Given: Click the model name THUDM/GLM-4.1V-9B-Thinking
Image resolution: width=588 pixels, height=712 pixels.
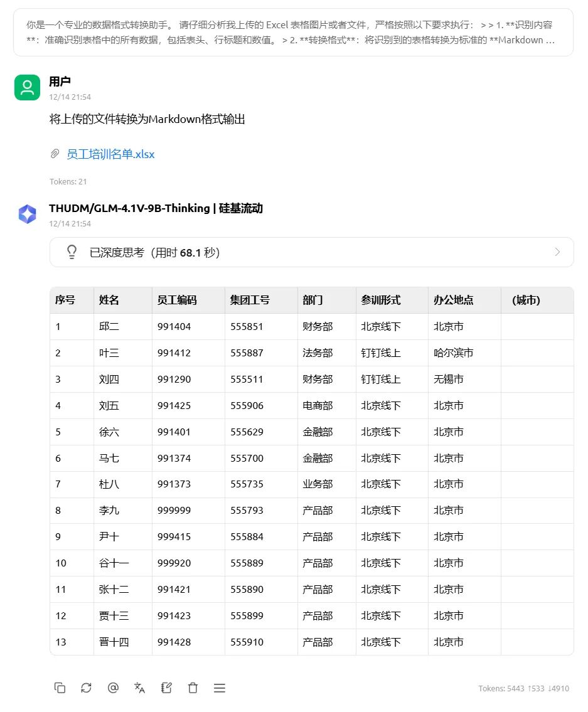Looking at the screenshot, I should (x=154, y=208).
